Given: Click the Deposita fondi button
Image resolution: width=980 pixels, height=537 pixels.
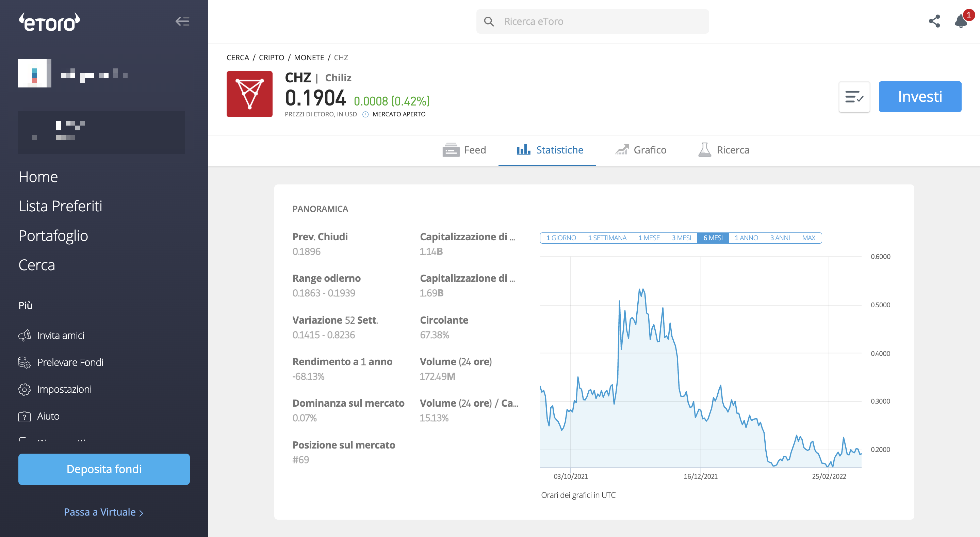Looking at the screenshot, I should coord(104,469).
